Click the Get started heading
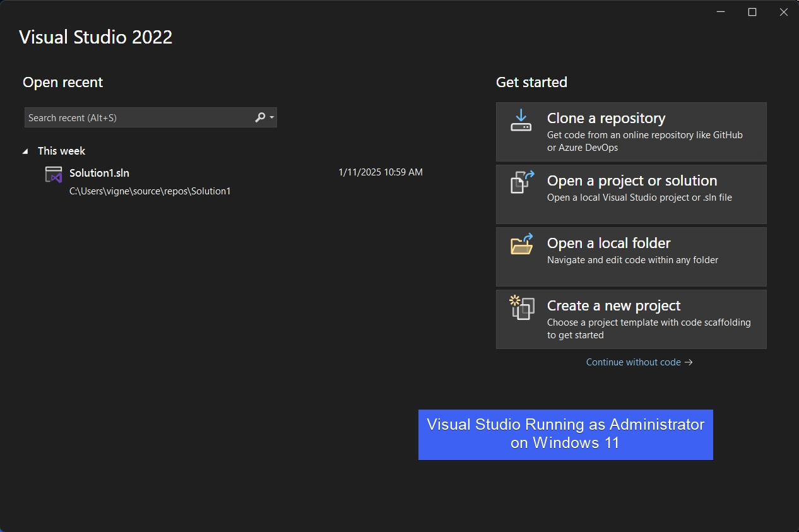This screenshot has width=799, height=532. point(531,82)
